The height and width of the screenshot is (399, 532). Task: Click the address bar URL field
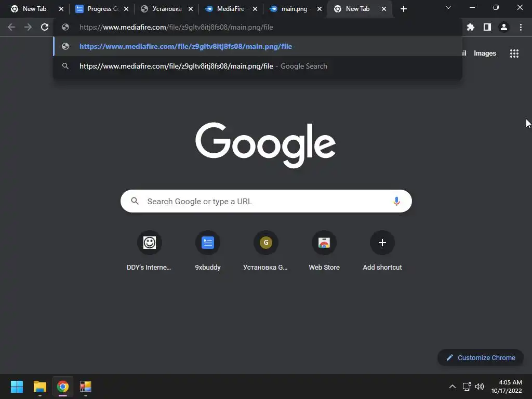tap(258, 27)
